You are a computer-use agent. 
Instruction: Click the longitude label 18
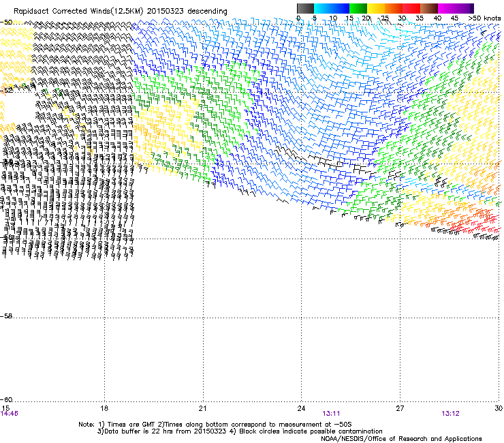104,408
